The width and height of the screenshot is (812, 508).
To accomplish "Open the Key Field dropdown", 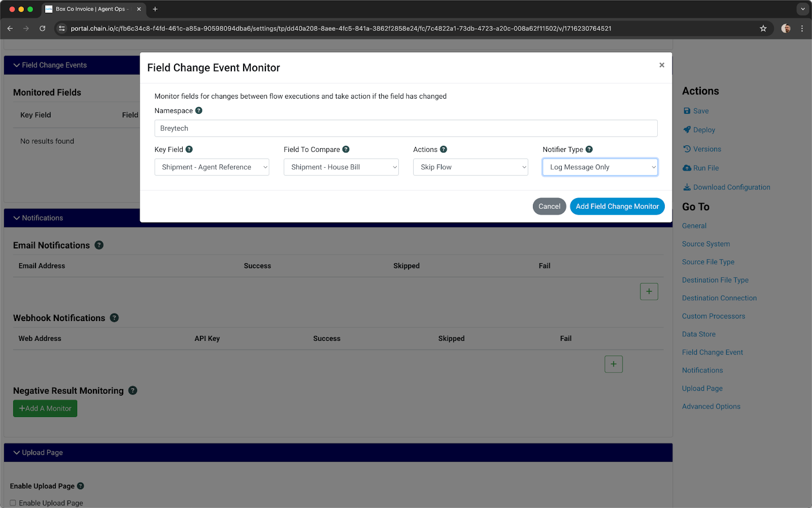I will click(x=212, y=167).
